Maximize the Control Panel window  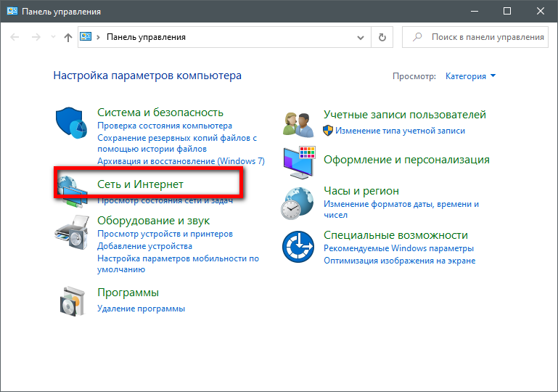507,11
